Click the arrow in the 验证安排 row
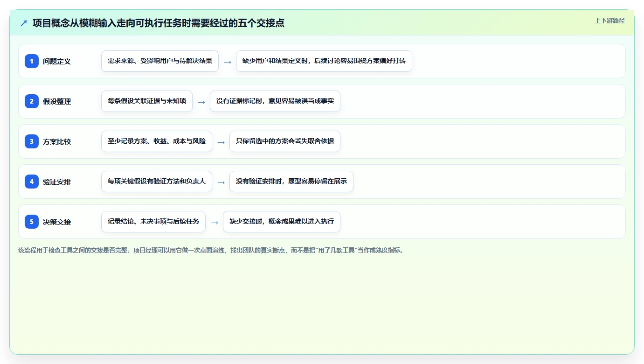The height and width of the screenshot is (364, 644). coord(221,182)
